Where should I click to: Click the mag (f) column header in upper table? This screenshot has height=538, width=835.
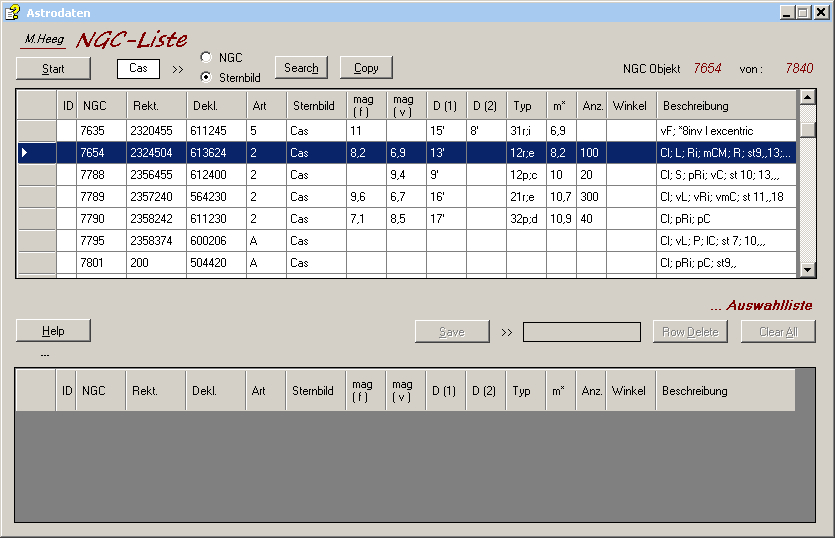click(x=366, y=105)
